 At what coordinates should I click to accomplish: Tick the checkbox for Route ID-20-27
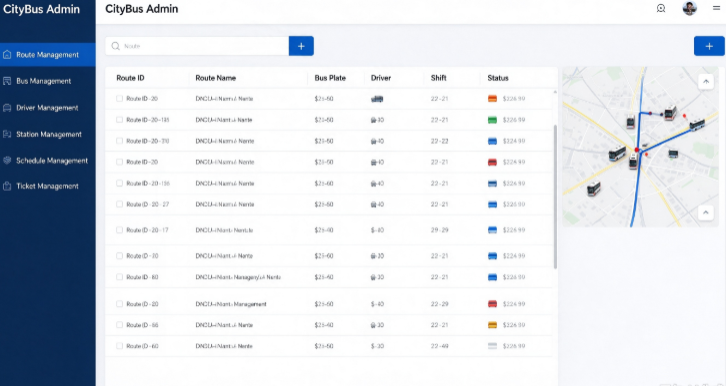119,204
